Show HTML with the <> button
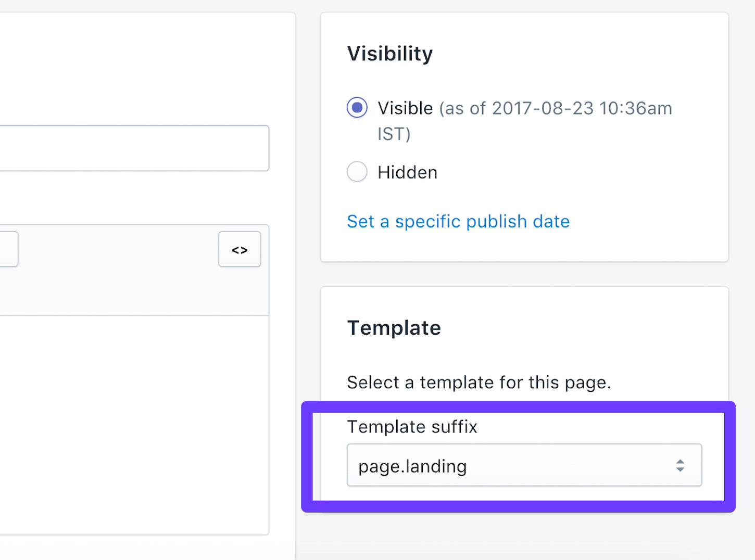755x560 pixels. coord(240,249)
